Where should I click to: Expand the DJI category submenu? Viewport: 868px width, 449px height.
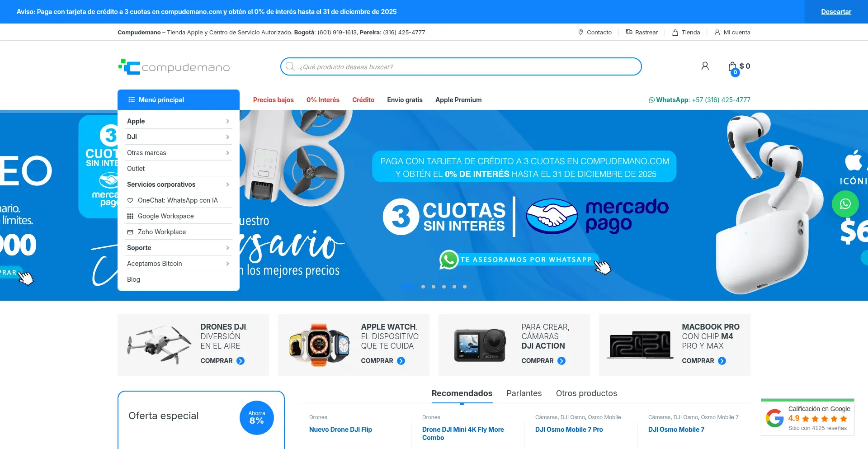[x=227, y=137]
